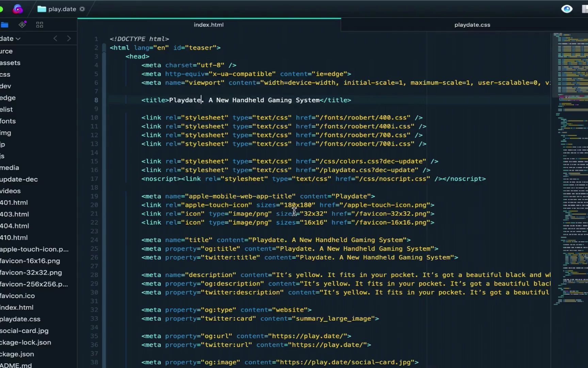Screen dimensions: 588x368
Task: Select the index.html tab
Action: pyautogui.click(x=208, y=25)
